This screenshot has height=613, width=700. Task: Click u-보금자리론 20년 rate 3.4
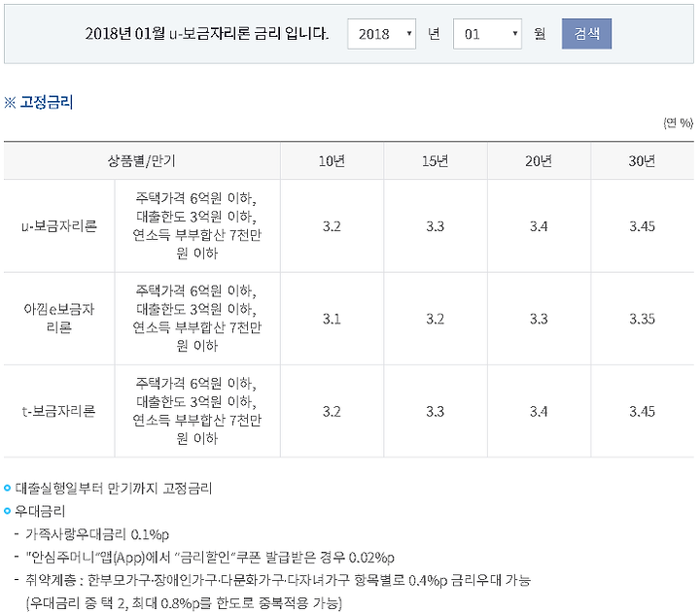point(539,226)
